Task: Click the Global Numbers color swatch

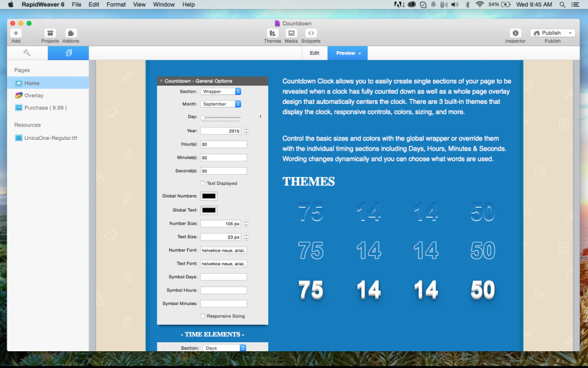Action: (x=209, y=196)
